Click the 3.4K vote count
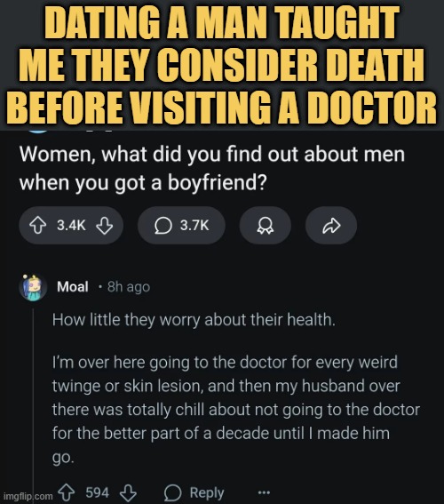 click(x=71, y=225)
